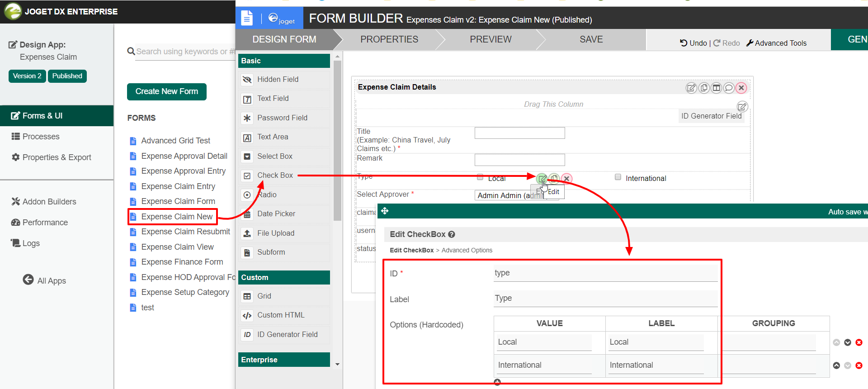
Task: Tick the Local checkbox in the form
Action: pyautogui.click(x=480, y=177)
